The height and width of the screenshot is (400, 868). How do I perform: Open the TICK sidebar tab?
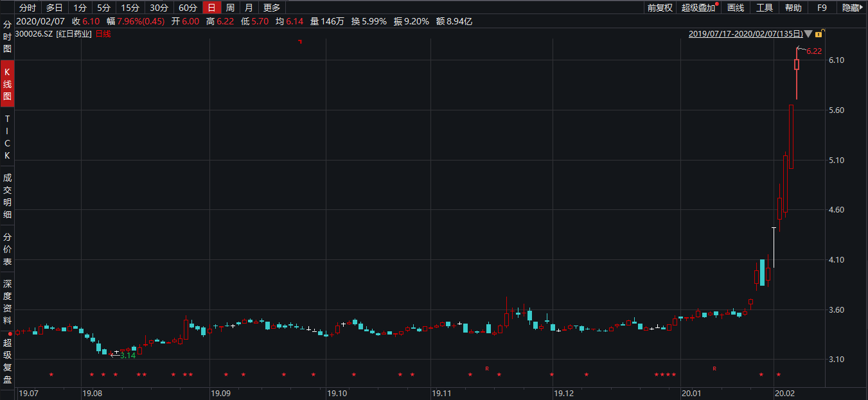click(8, 137)
